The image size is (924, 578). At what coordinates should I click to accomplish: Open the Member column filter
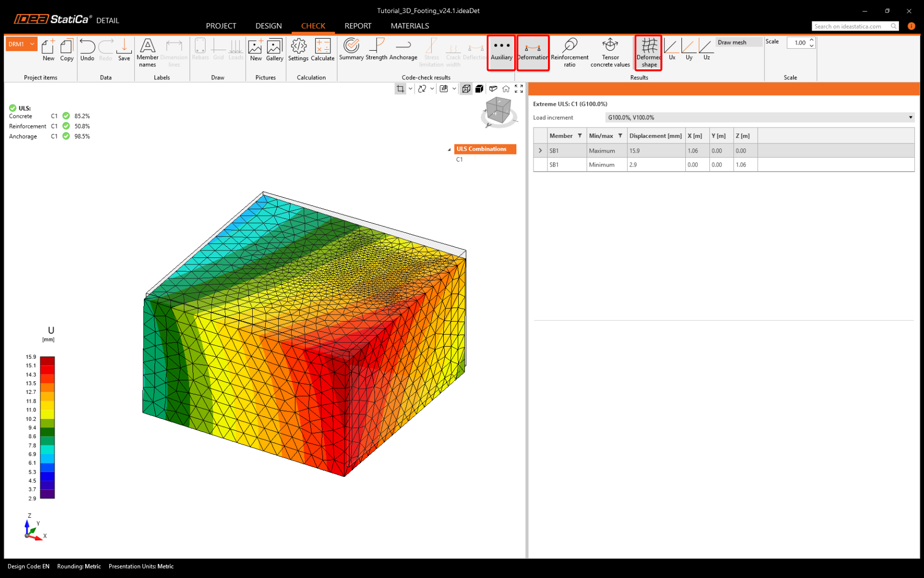click(x=580, y=136)
